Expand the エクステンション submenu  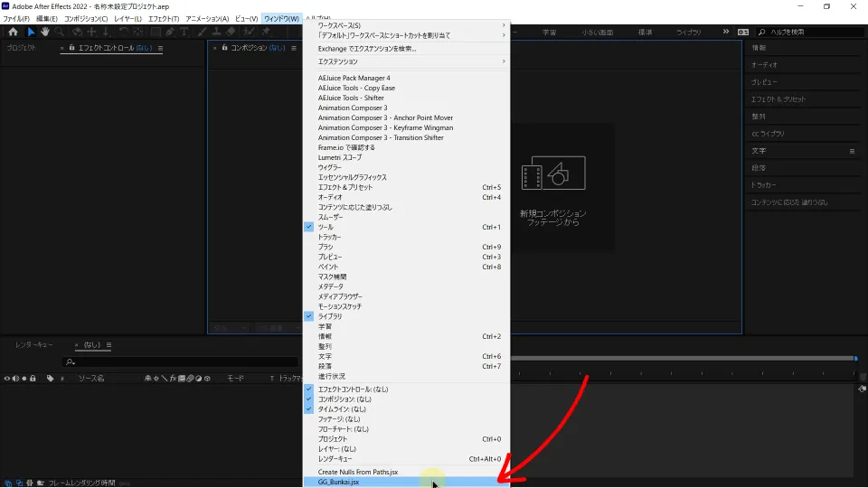point(407,61)
